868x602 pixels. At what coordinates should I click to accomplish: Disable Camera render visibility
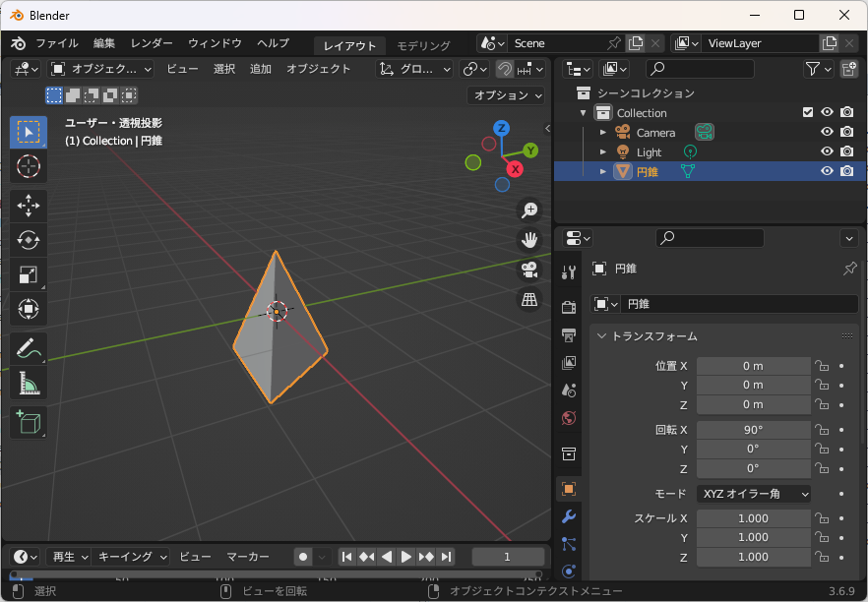pos(846,132)
